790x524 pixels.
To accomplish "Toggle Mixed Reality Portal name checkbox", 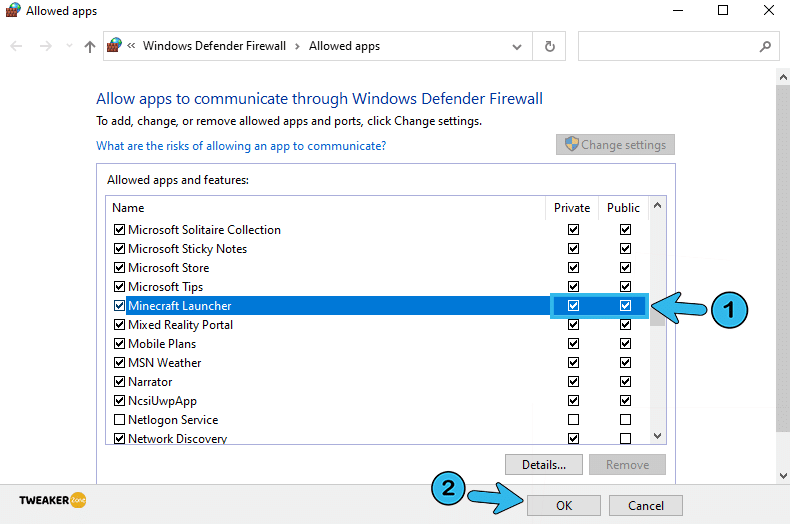I will click(x=119, y=324).
